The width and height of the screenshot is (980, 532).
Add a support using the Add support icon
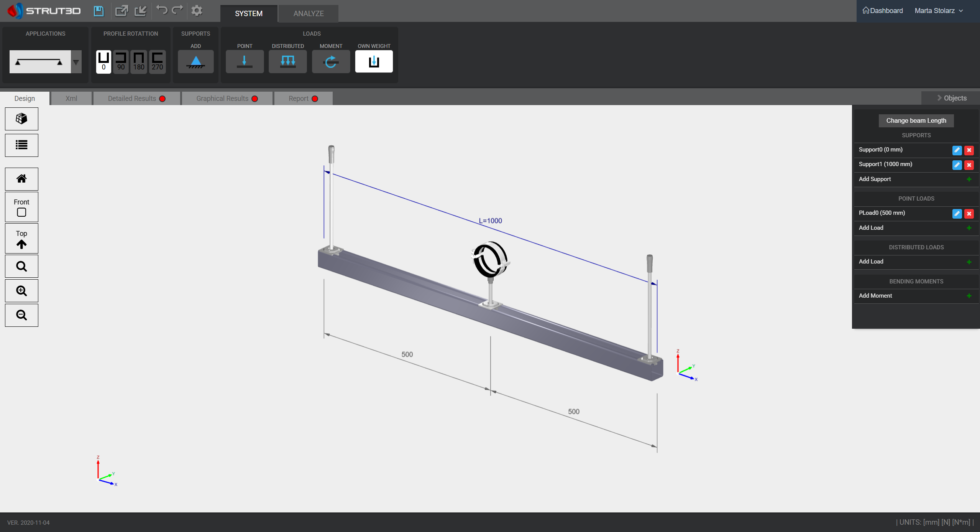[x=195, y=61]
